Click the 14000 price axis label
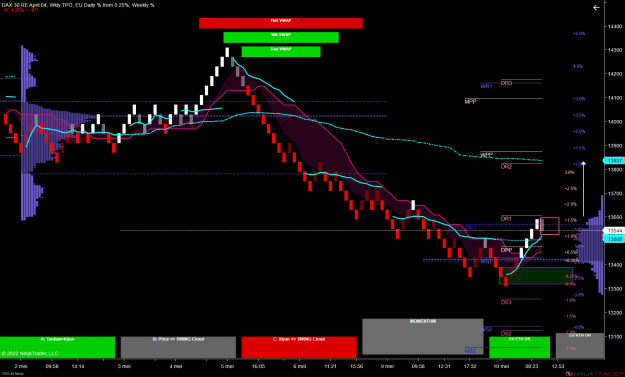Image resolution: width=625 pixels, height=377 pixels. (x=615, y=122)
